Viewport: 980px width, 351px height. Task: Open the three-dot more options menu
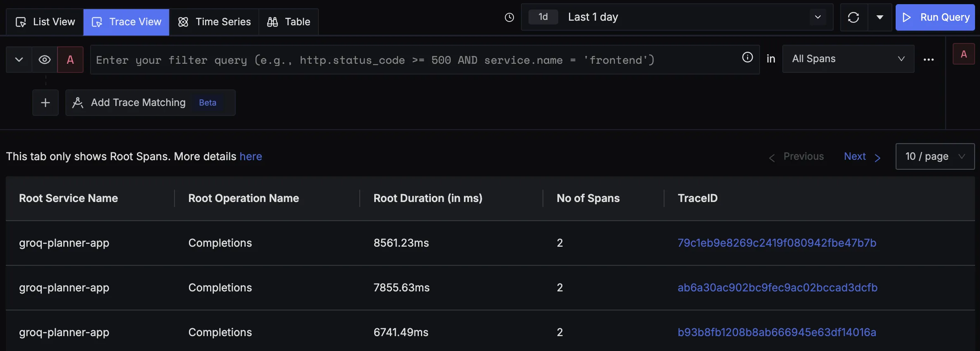coord(929,60)
